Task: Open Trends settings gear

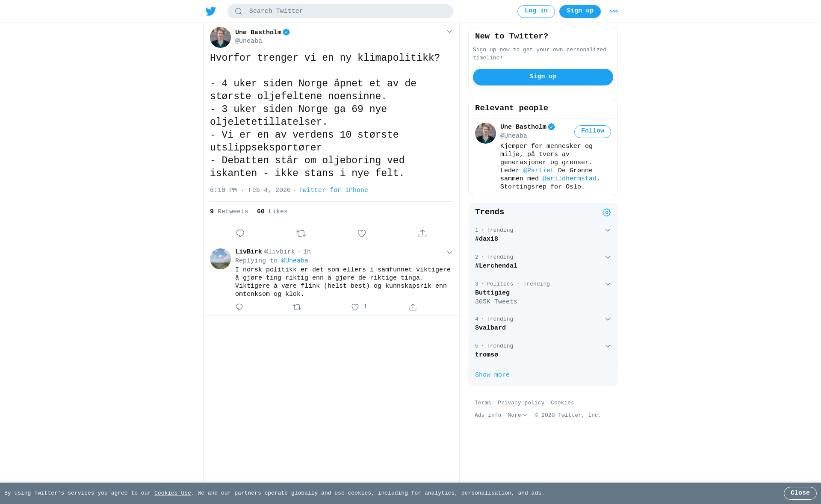Action: pyautogui.click(x=607, y=212)
